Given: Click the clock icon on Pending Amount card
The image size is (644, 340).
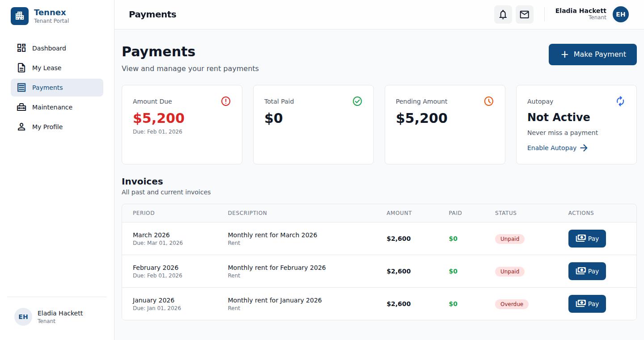Looking at the screenshot, I should click(x=488, y=101).
